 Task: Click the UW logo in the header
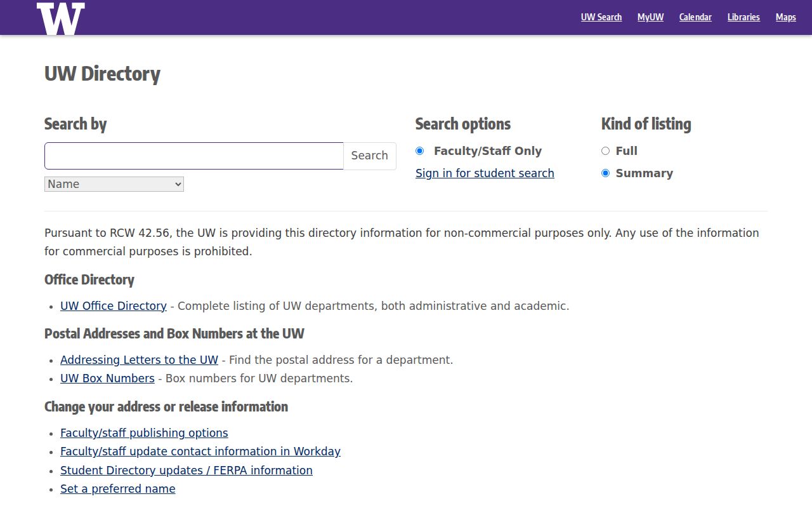coord(61,18)
